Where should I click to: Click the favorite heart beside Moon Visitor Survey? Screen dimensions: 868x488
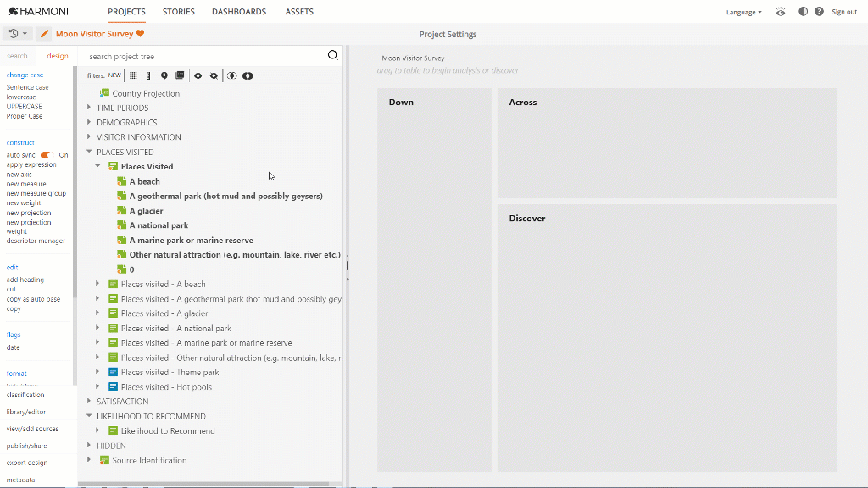(x=140, y=33)
